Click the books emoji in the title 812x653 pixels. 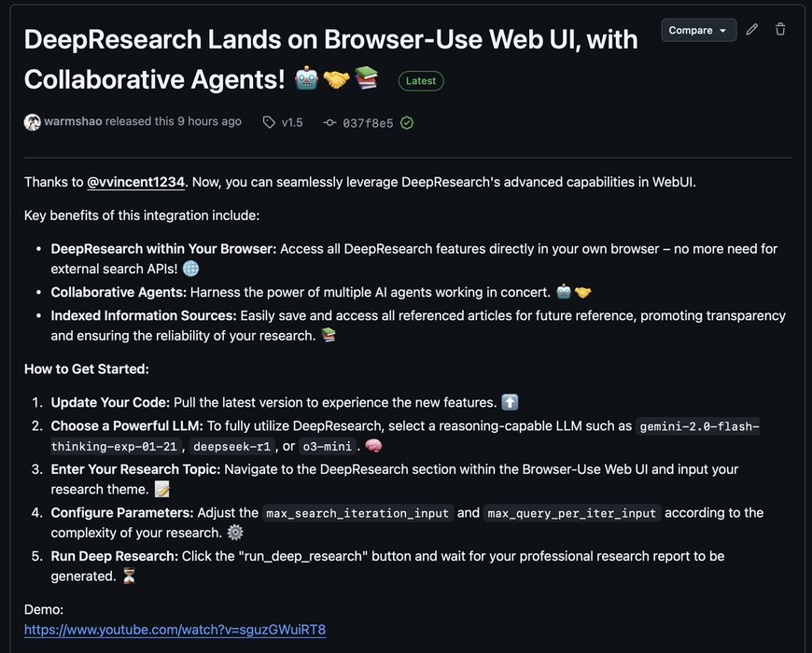(367, 78)
